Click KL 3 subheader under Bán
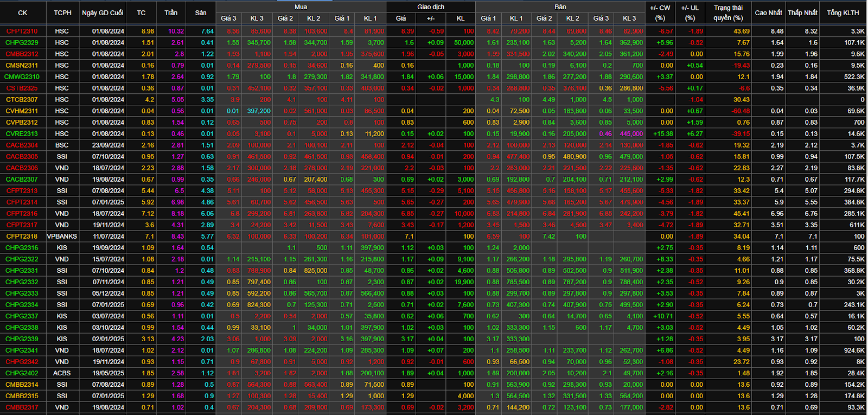The height and width of the screenshot is (415, 868). click(x=629, y=18)
